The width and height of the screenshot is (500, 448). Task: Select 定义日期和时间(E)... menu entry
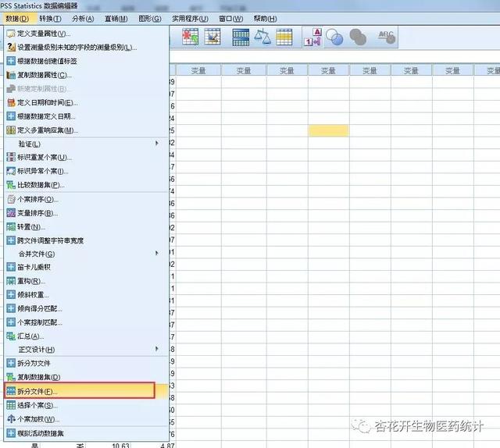86,102
